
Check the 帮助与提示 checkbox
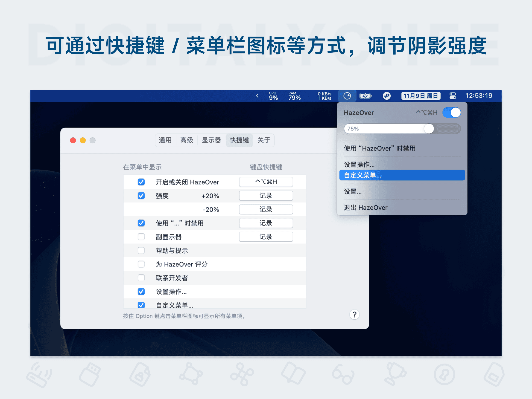[141, 250]
